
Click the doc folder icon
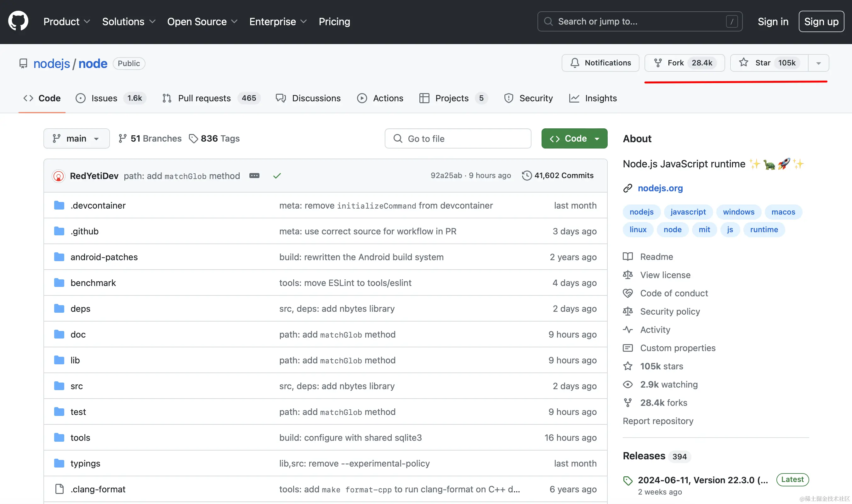pyautogui.click(x=59, y=334)
